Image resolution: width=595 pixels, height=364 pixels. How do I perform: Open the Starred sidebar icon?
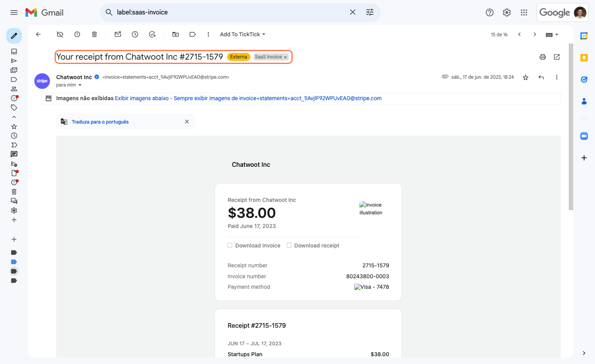pos(14,126)
